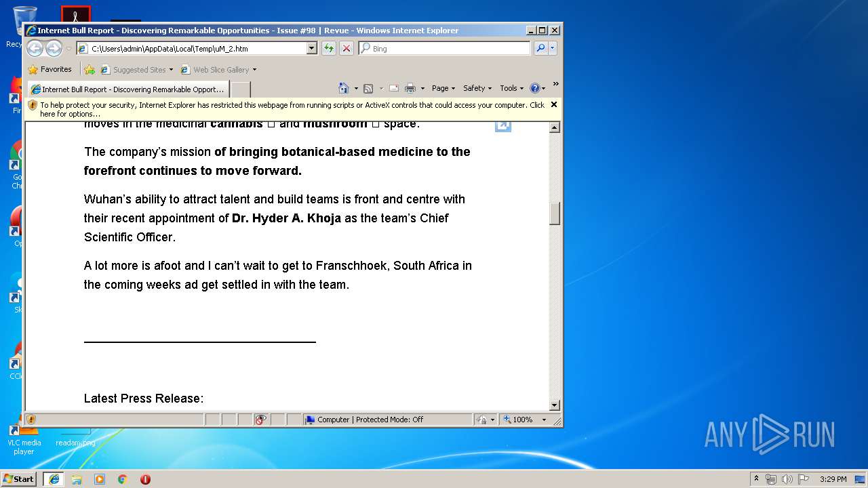This screenshot has height=488, width=868.
Task: Open the Start menu
Action: click(x=19, y=479)
